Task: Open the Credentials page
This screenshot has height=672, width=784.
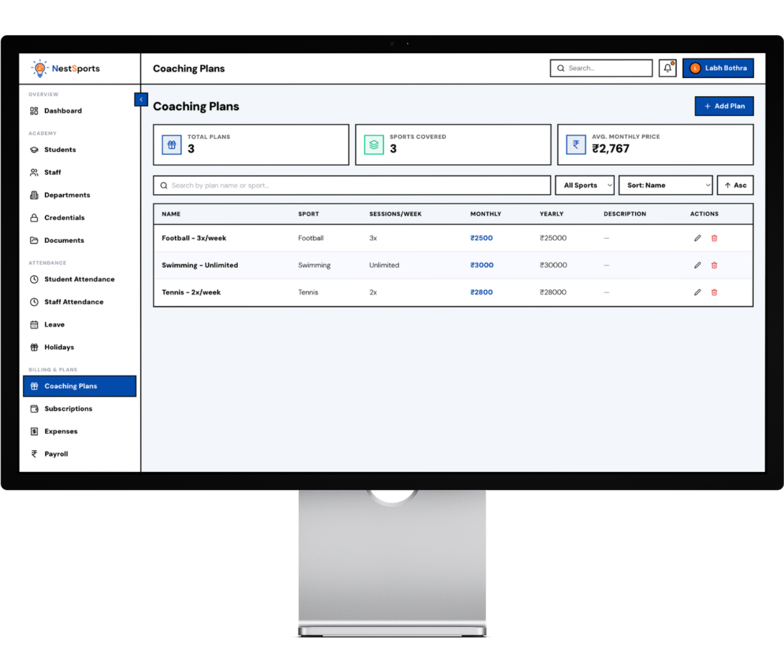Action: [x=80, y=218]
